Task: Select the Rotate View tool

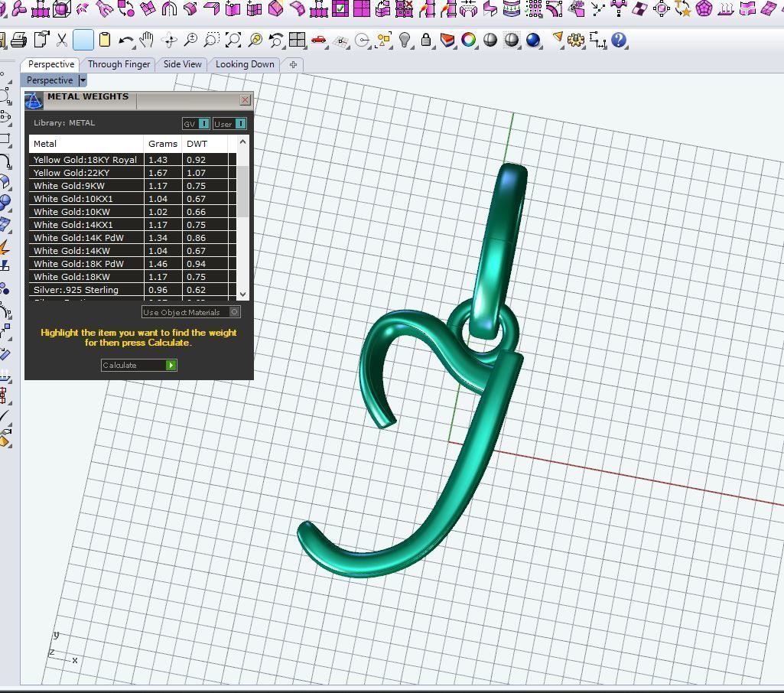Action: click(x=169, y=40)
